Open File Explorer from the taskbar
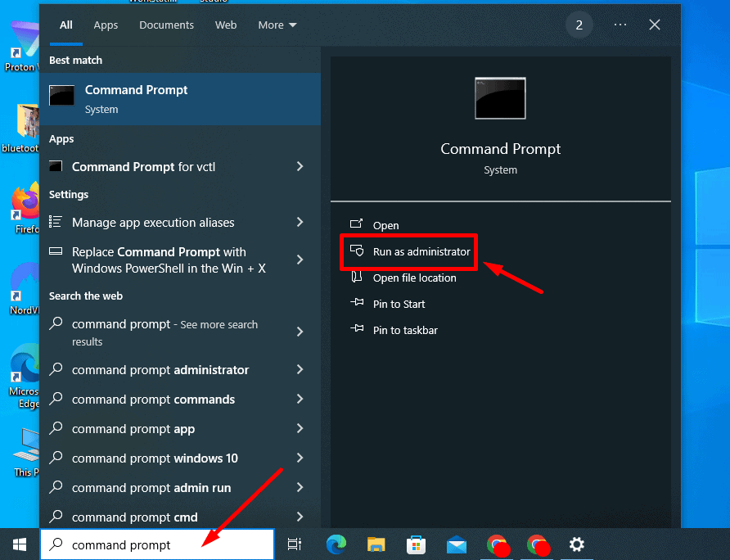The width and height of the screenshot is (730, 560). pos(376,544)
